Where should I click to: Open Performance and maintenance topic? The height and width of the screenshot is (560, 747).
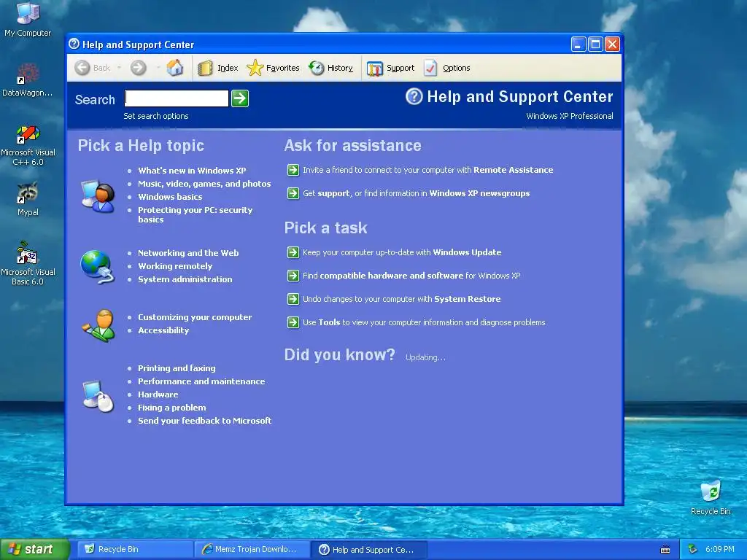(201, 381)
